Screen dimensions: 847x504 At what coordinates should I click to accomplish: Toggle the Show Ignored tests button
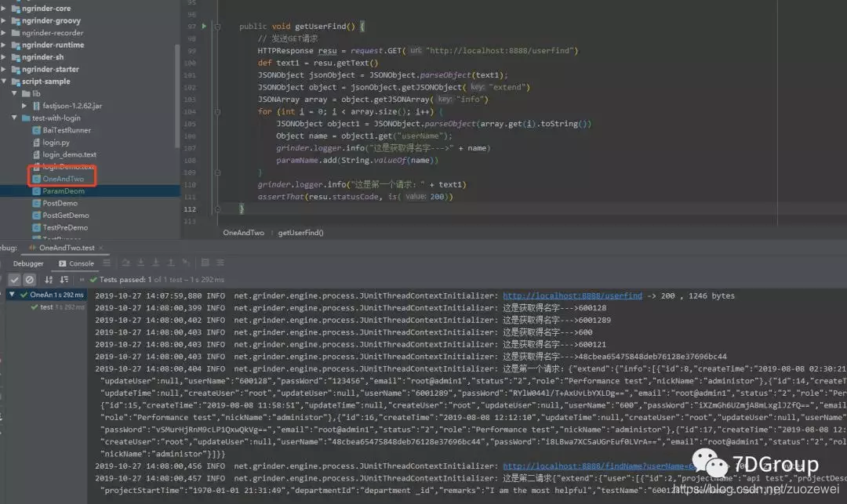pyautogui.click(x=30, y=280)
